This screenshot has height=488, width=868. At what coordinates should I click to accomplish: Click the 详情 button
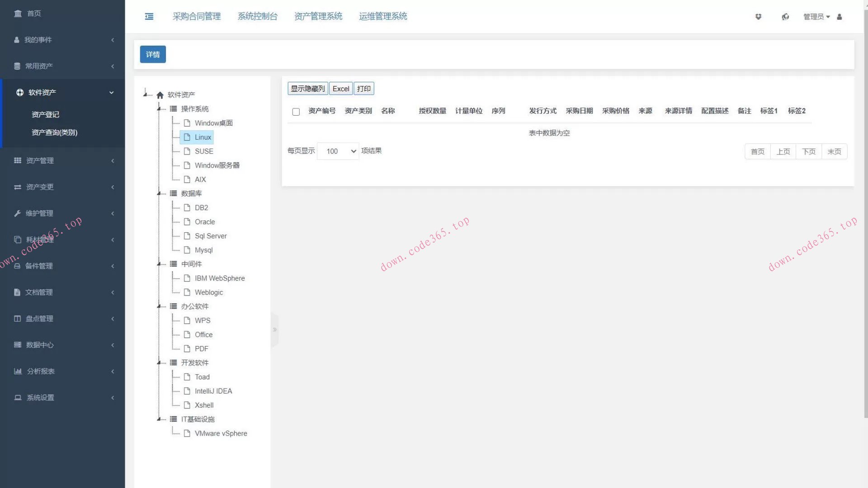(x=153, y=55)
